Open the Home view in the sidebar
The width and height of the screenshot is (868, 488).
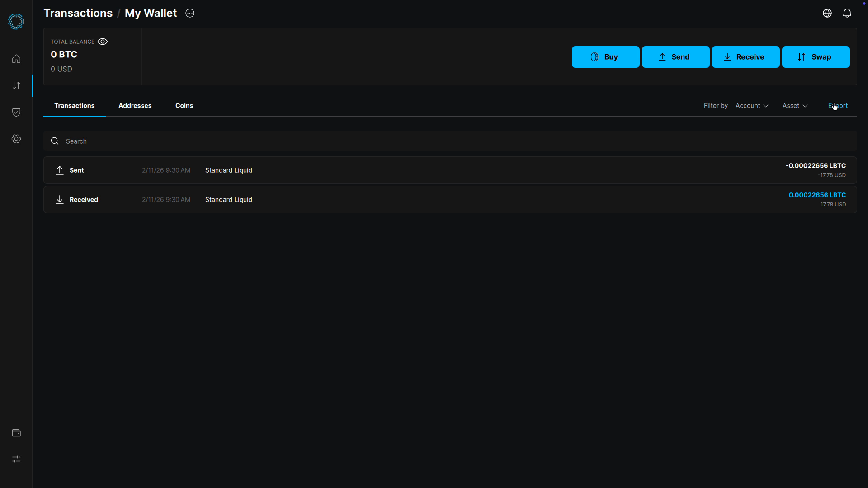pos(16,58)
